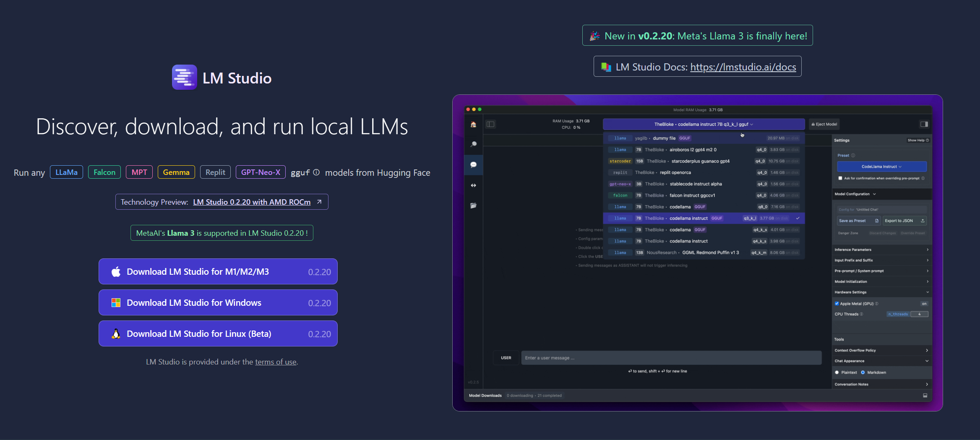Open the loaded model selector dropdown
Viewport: 980px width, 440px height.
[704, 124]
